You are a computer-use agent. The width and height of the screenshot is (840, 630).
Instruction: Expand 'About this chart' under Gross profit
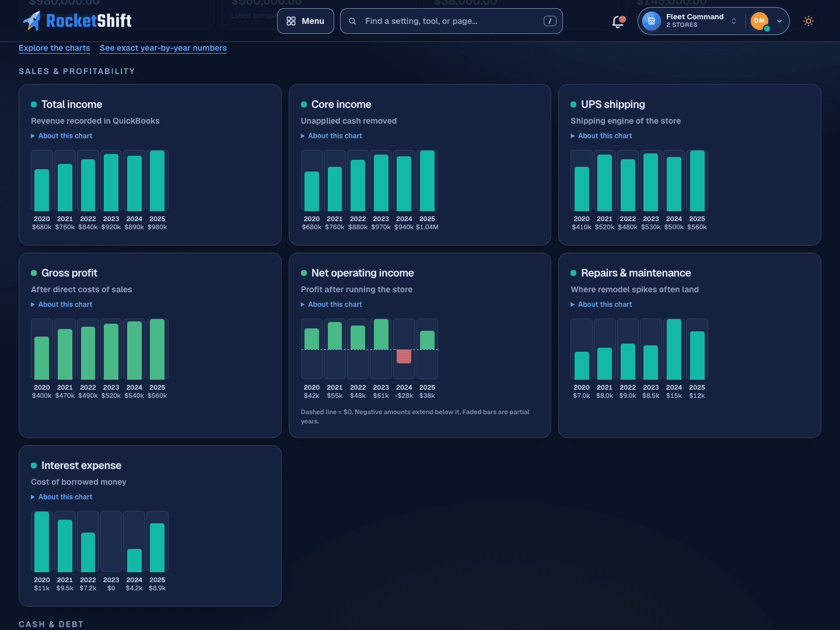(62, 304)
